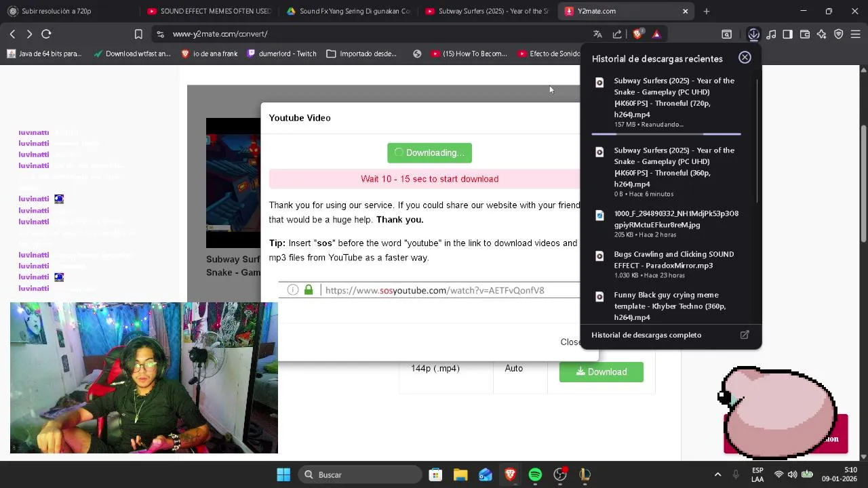
Task: Click the Close link in Youtube Video dialog
Action: pyautogui.click(x=570, y=342)
